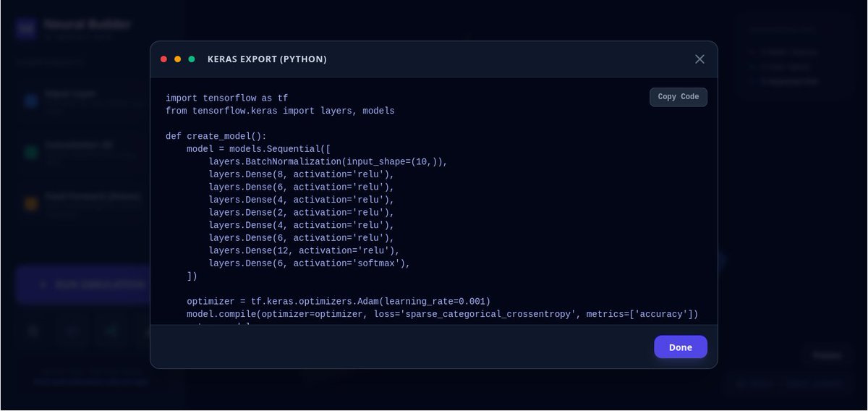The image size is (868, 411).
Task: Click the 'from tensorflow.keras import' line
Action: pos(280,111)
